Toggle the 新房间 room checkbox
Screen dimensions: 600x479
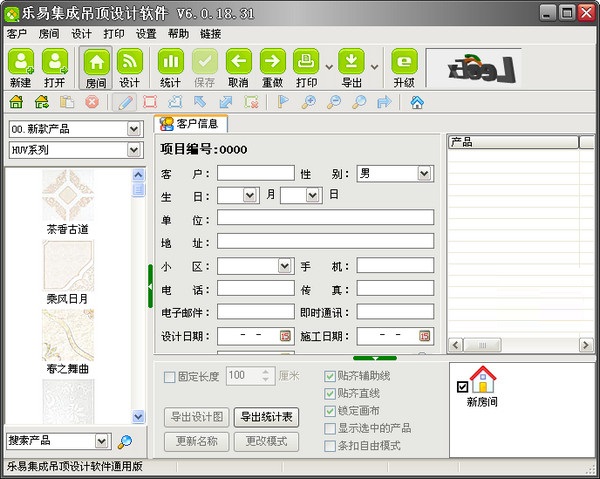coord(462,387)
